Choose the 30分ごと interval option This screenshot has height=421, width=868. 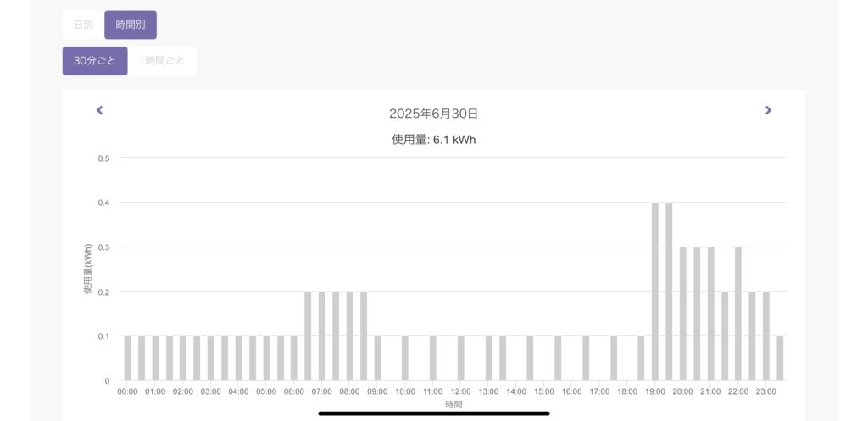95,61
